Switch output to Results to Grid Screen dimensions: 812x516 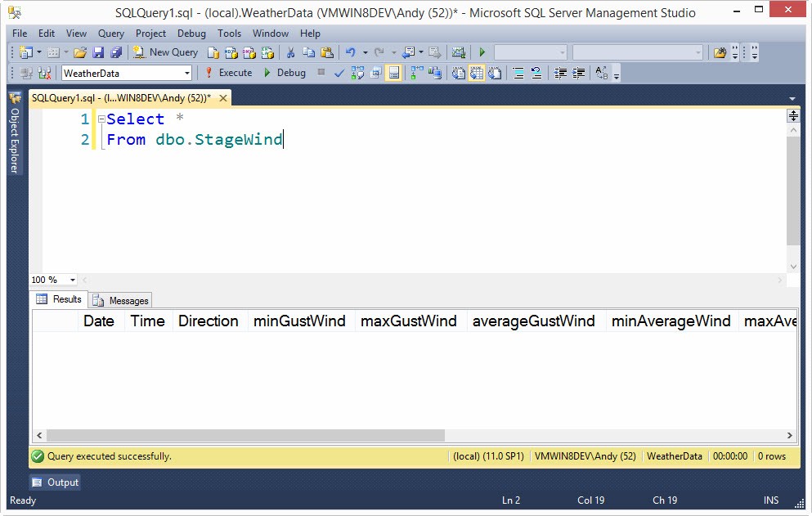[477, 73]
